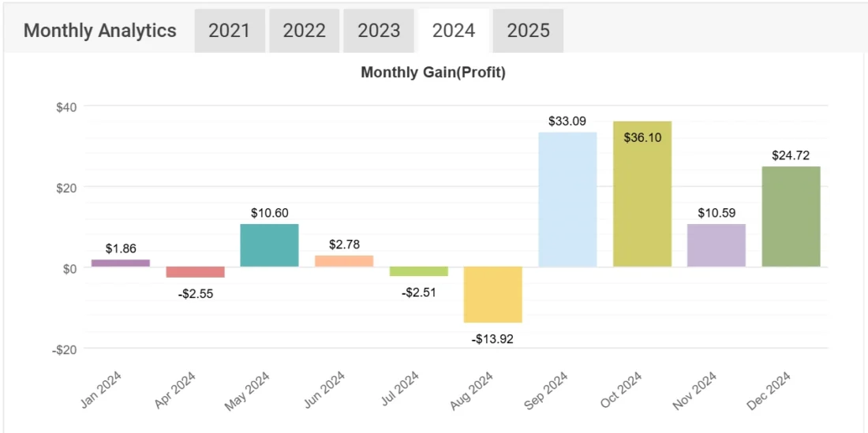This screenshot has height=433, width=868.
Task: Click the -$13.92 data label
Action: (x=492, y=340)
